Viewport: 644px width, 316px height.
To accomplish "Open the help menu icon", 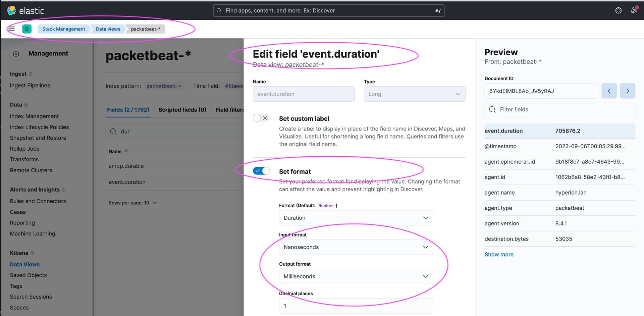I will click(618, 11).
